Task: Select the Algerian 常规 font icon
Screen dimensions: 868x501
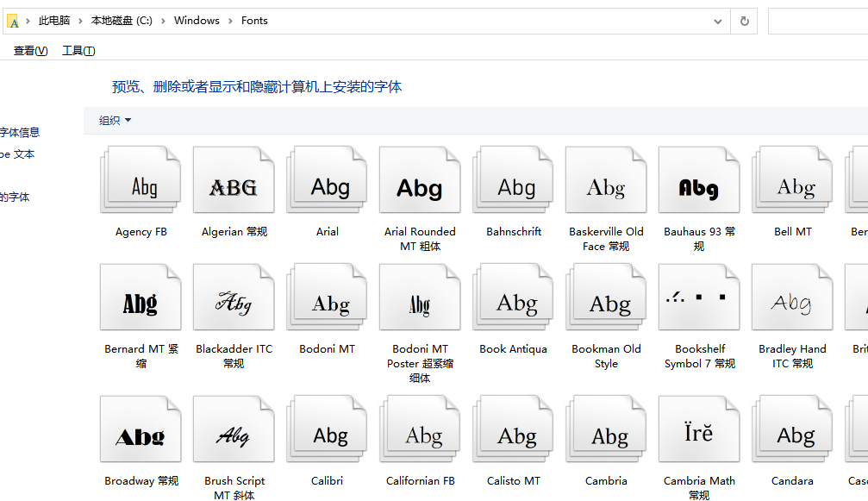Action: 234,179
